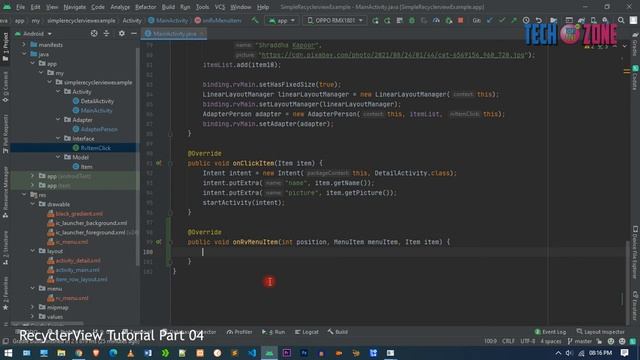The image size is (640, 360).
Task: Click the volume icon in system tray
Action: pos(569,353)
